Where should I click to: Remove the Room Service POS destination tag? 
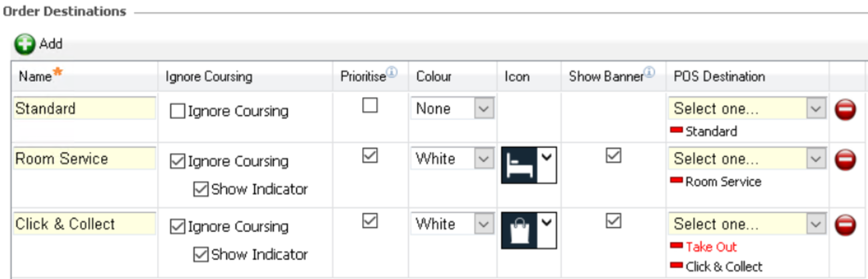676,180
